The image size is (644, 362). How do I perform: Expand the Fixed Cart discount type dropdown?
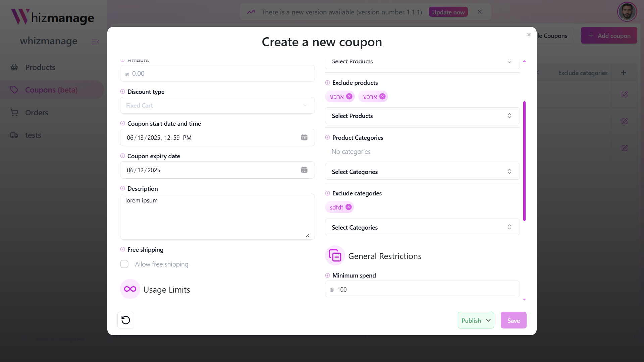coord(217,106)
